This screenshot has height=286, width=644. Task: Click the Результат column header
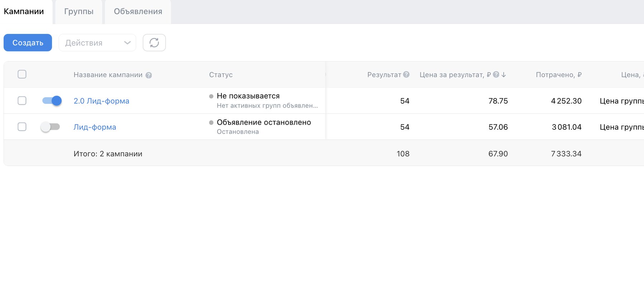click(x=384, y=75)
